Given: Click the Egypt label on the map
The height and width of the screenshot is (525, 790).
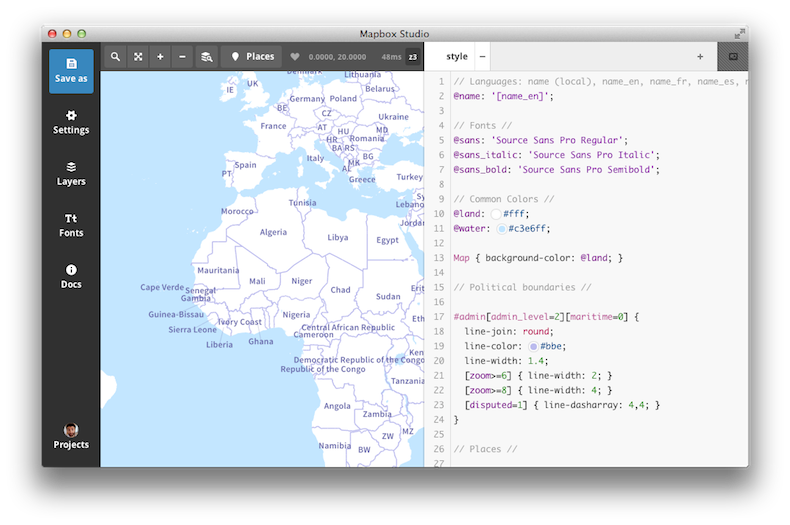Looking at the screenshot, I should coord(387,240).
